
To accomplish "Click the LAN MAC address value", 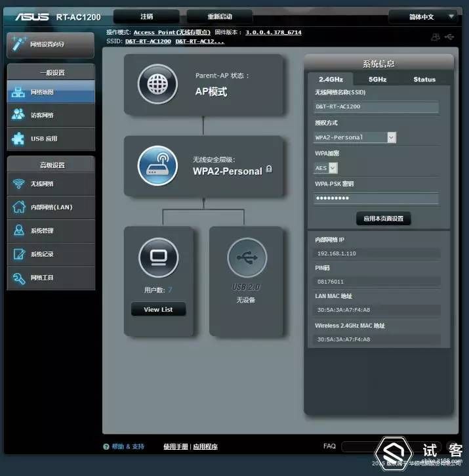I will click(x=344, y=310).
